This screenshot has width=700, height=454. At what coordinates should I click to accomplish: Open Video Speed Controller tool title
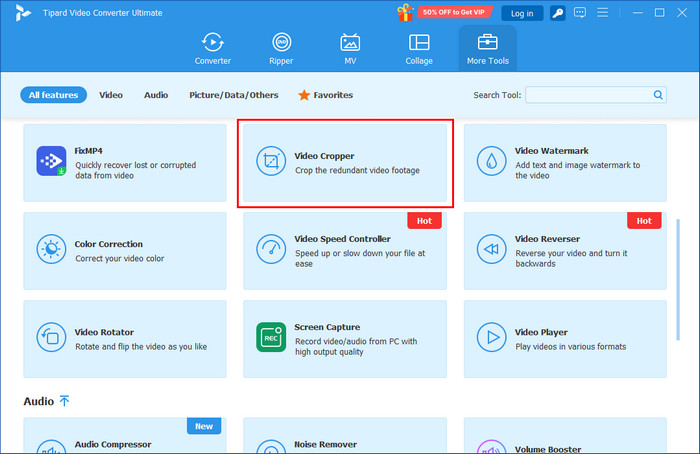pyautogui.click(x=342, y=239)
